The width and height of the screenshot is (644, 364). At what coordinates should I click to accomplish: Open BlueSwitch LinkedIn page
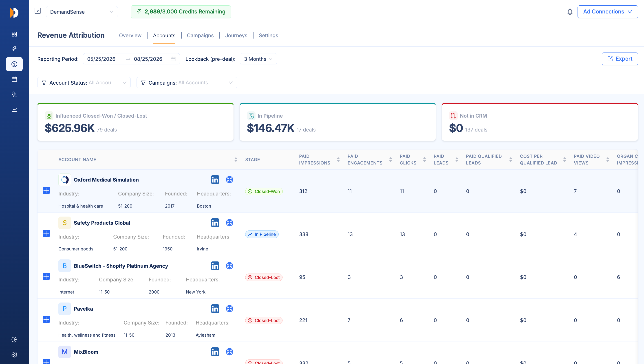pyautogui.click(x=215, y=266)
